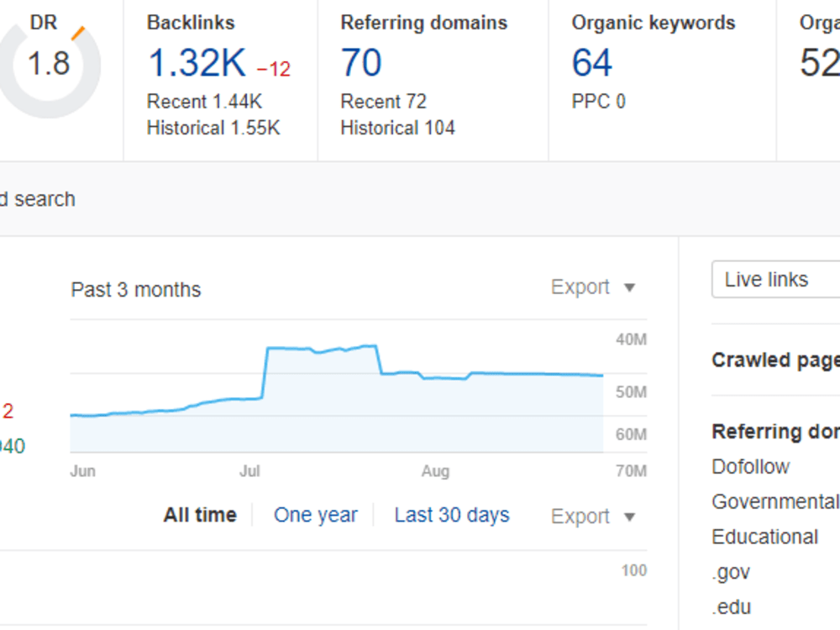
Task: Open the 1.32K backlinks count
Action: [197, 63]
